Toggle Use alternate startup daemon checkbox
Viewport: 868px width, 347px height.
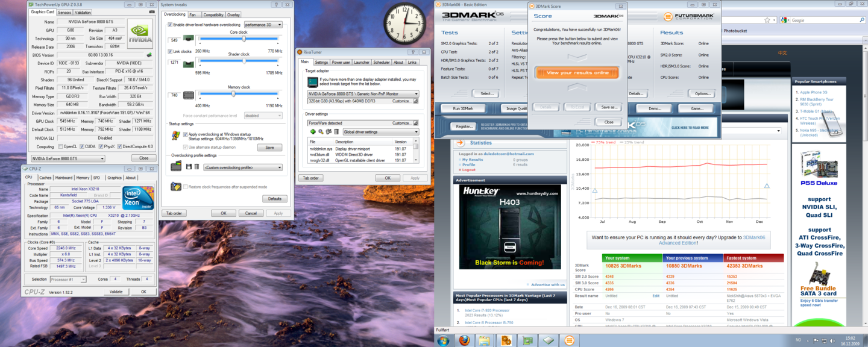click(x=185, y=147)
